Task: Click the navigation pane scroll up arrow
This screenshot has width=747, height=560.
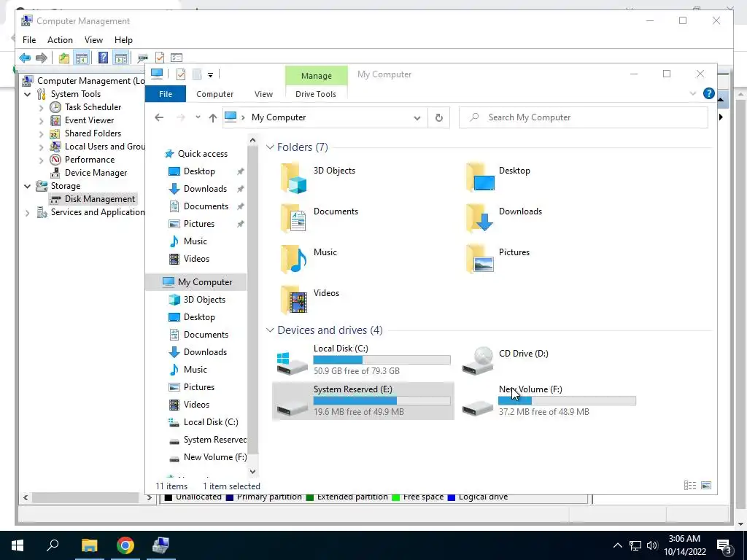Action: [x=252, y=141]
